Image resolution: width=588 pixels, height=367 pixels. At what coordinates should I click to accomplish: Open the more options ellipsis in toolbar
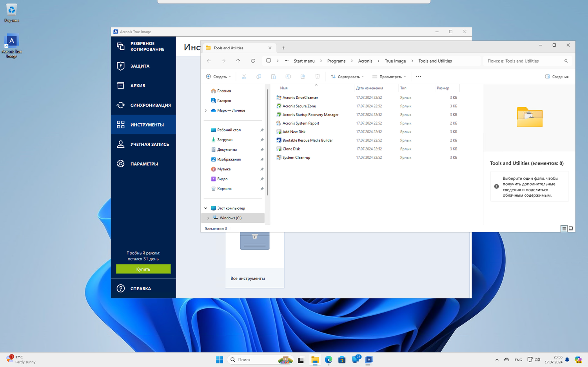coord(418,77)
